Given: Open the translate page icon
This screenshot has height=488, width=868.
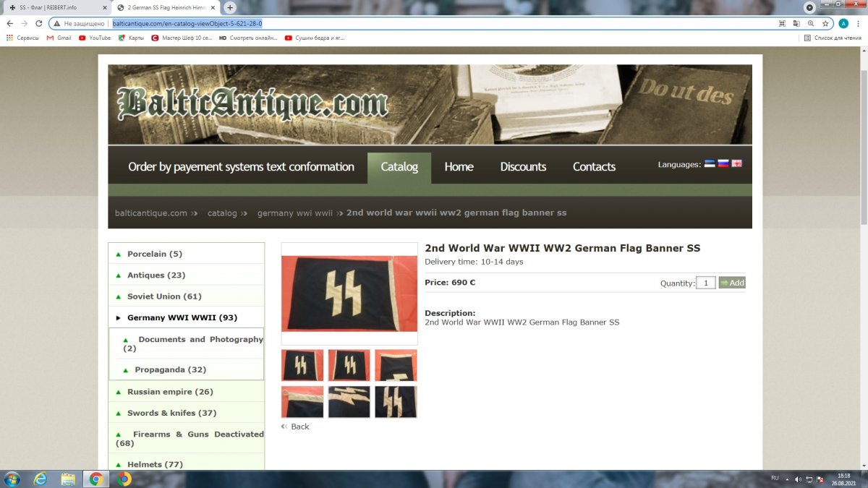Looking at the screenshot, I should [796, 23].
